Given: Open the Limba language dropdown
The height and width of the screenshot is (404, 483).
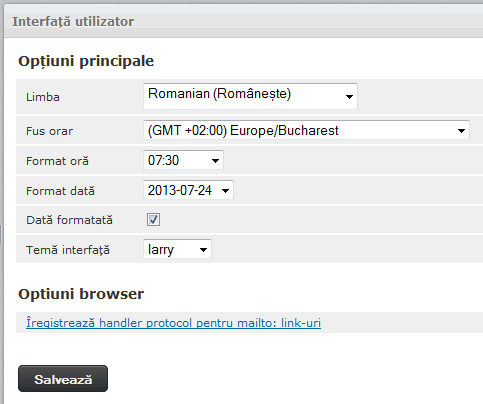Looking at the screenshot, I should (x=250, y=96).
